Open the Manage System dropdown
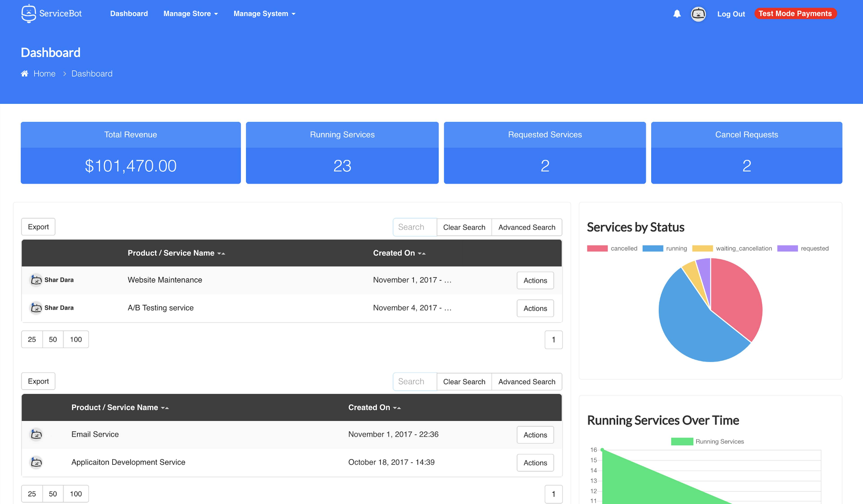Viewport: 863px width, 504px height. click(264, 14)
